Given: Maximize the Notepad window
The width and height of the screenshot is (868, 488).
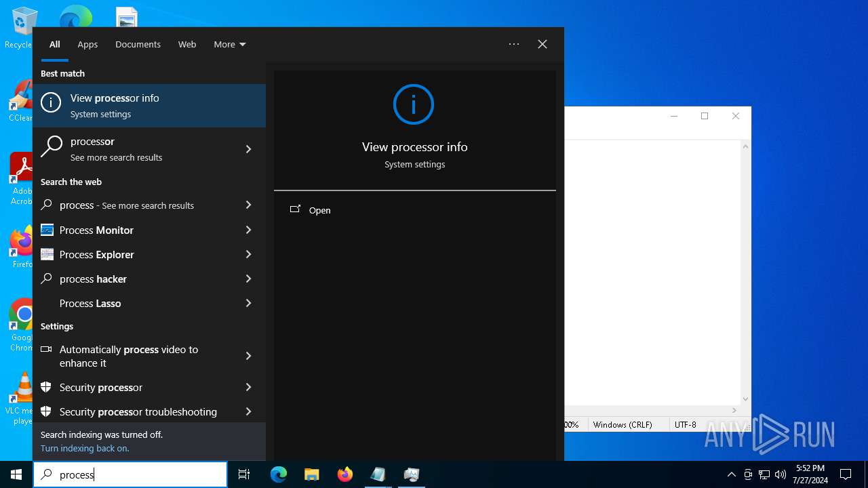Looking at the screenshot, I should (x=705, y=116).
